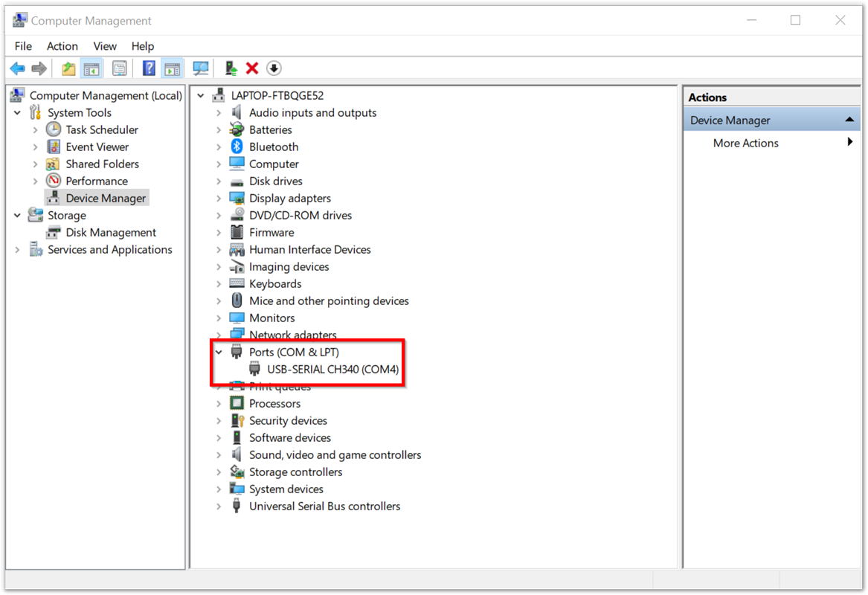
Task: Click Scan for hardware changes monitor icon
Action: point(200,68)
